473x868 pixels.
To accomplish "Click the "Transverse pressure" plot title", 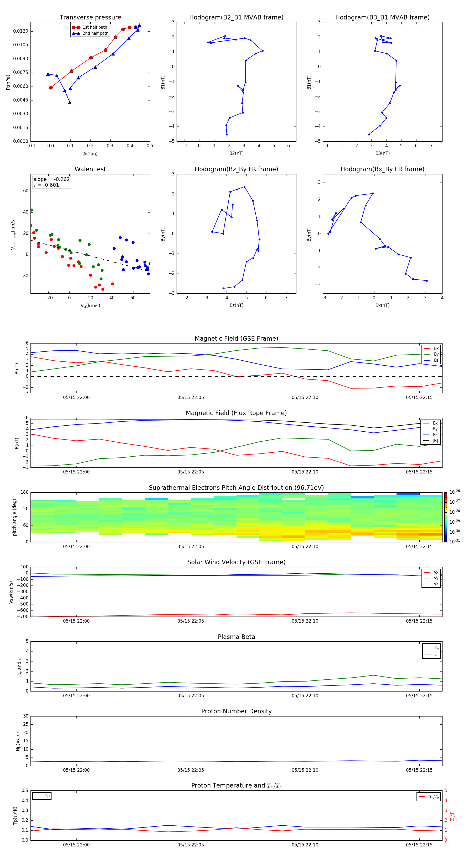I will point(90,18).
